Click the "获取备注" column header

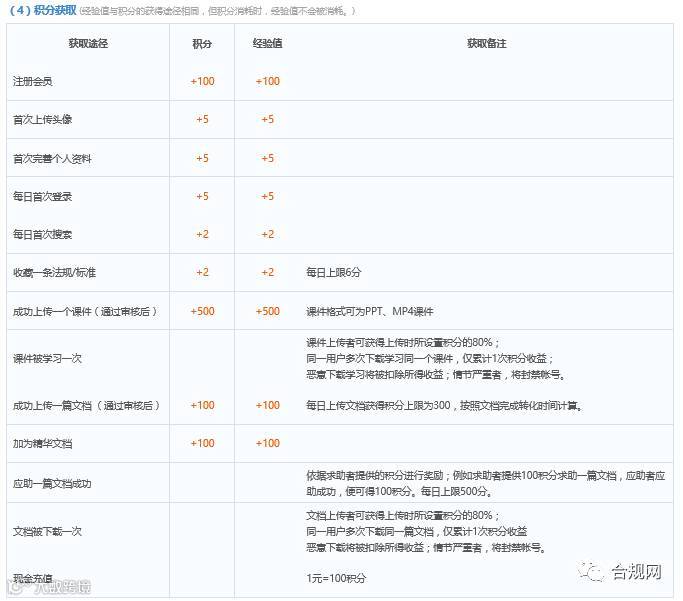[x=487, y=43]
